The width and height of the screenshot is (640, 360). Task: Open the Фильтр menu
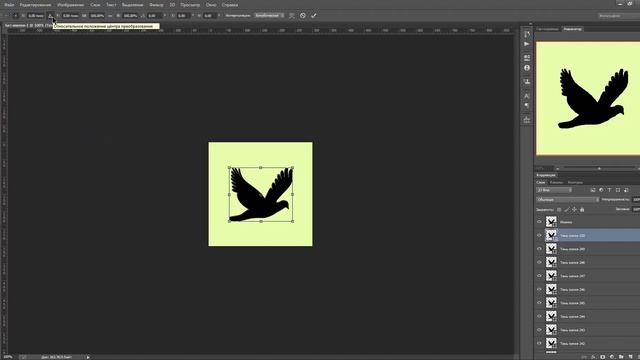coord(156,5)
